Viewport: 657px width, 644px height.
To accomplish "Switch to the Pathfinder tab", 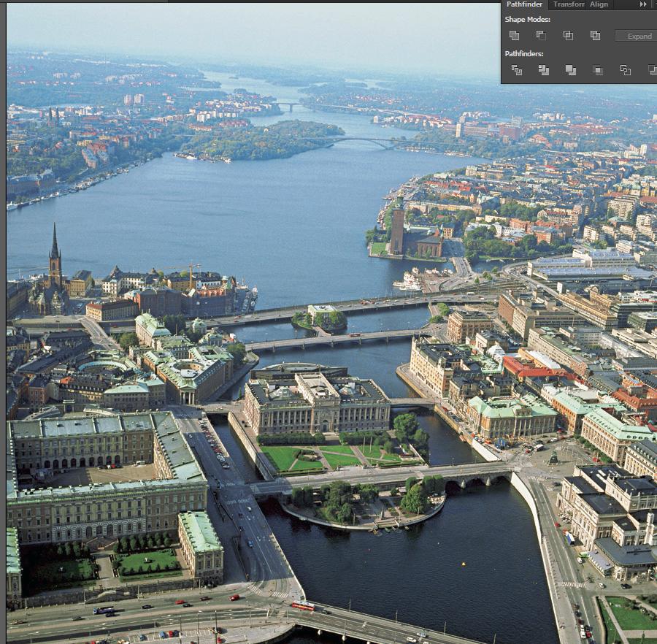I will [524, 4].
